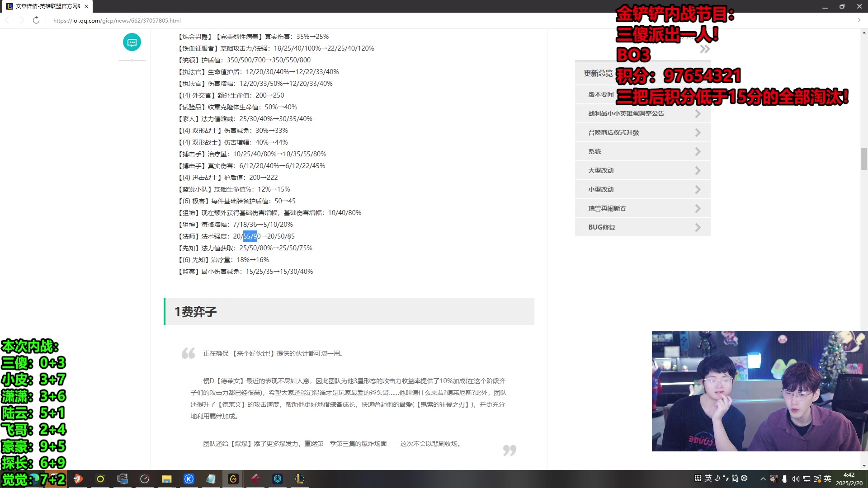The image size is (868, 488).
Task: Click chevron beside 系统
Action: (x=698, y=151)
